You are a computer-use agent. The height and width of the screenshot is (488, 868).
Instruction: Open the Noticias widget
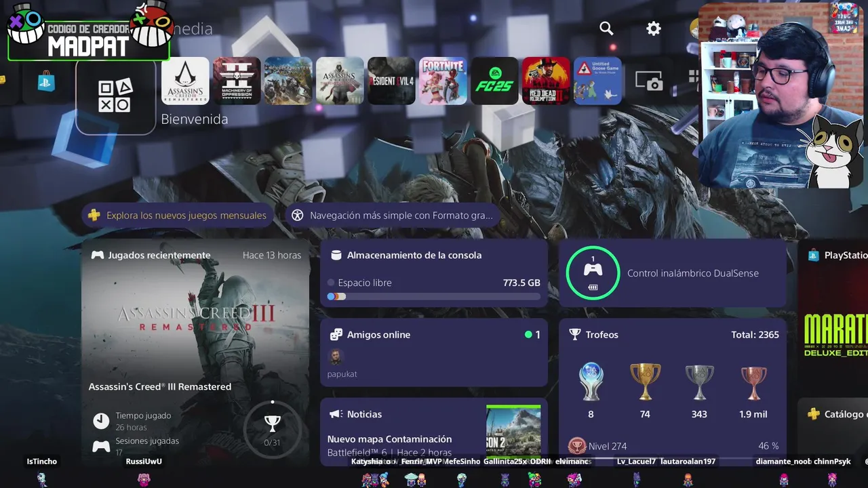[434, 432]
